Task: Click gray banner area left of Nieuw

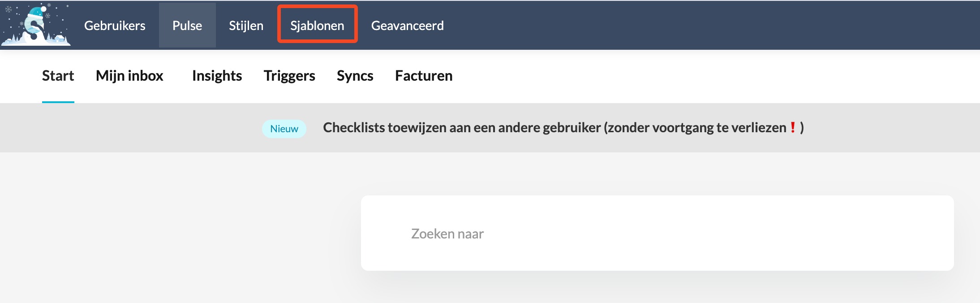Action: [x=134, y=128]
